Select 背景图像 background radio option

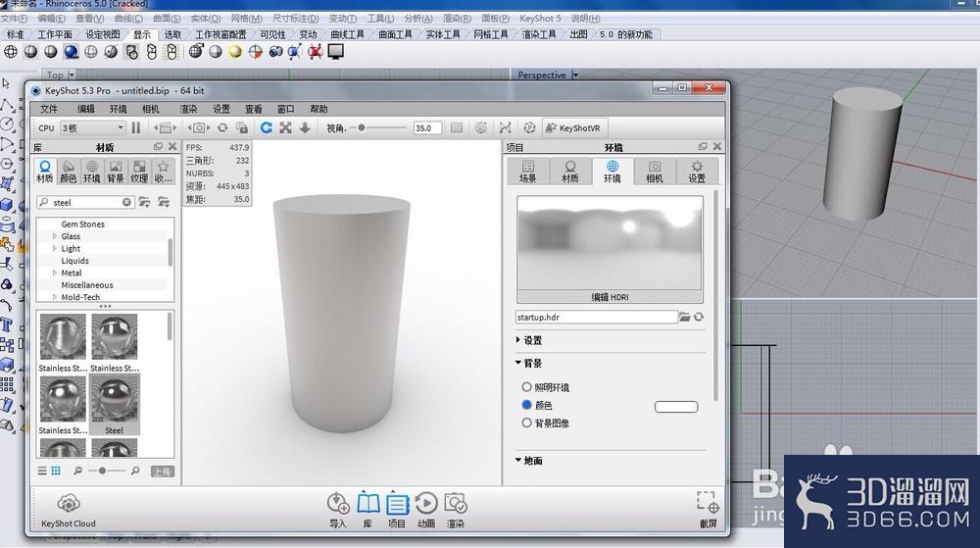coord(527,423)
